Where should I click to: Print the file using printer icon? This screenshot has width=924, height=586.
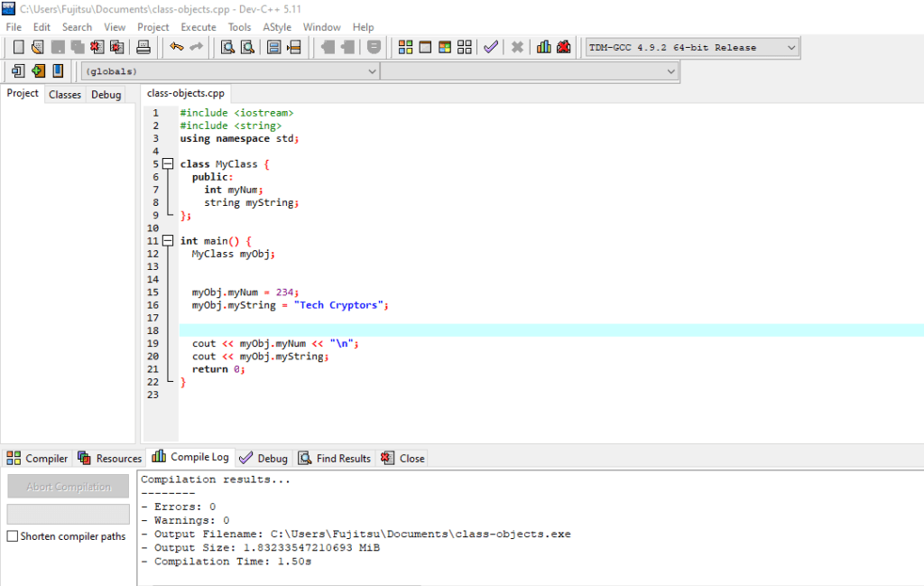click(143, 47)
